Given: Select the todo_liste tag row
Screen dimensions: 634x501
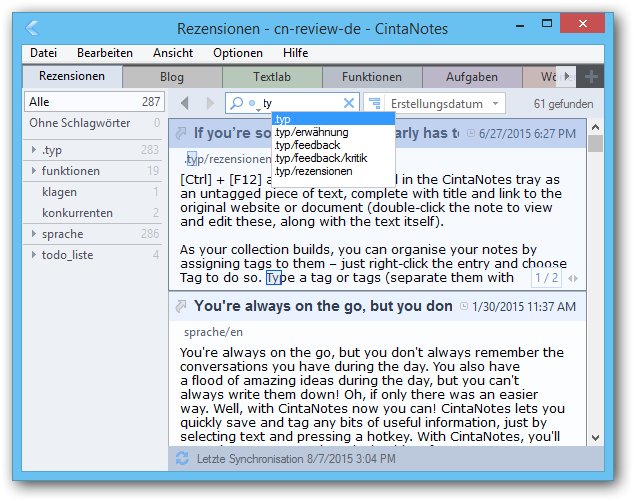Looking at the screenshot, I should (95, 255).
